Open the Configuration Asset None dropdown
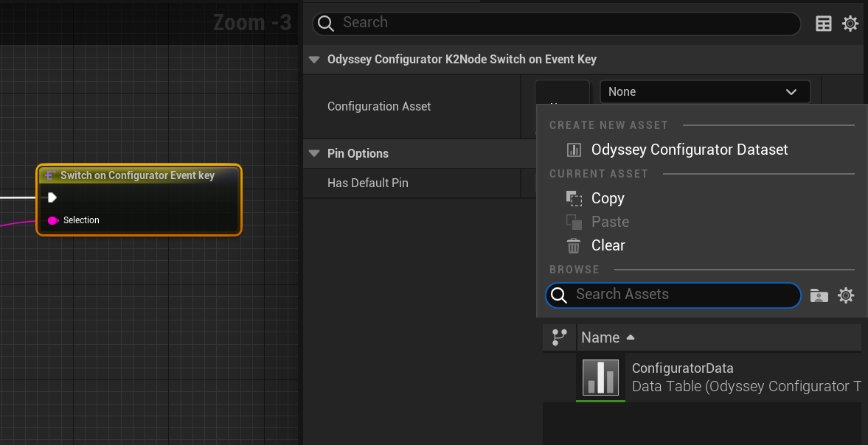 (x=704, y=92)
